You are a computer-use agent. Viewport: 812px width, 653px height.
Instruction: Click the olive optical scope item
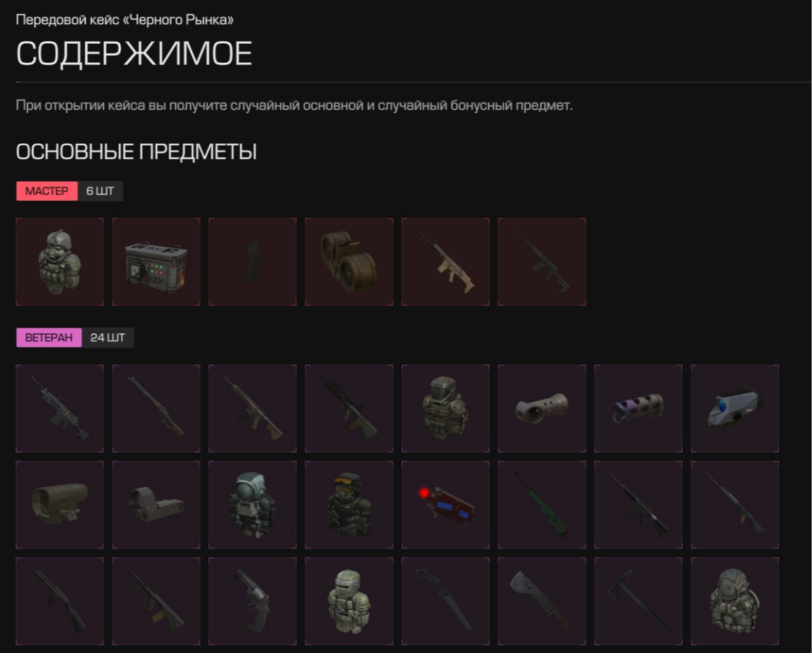(x=59, y=505)
